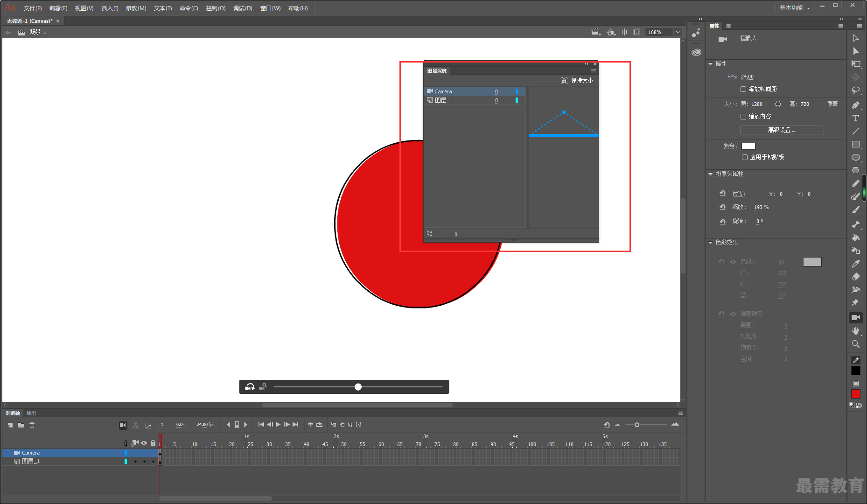867x504 pixels.
Task: Toggle clip content outside stage icon
Action: pos(636,32)
